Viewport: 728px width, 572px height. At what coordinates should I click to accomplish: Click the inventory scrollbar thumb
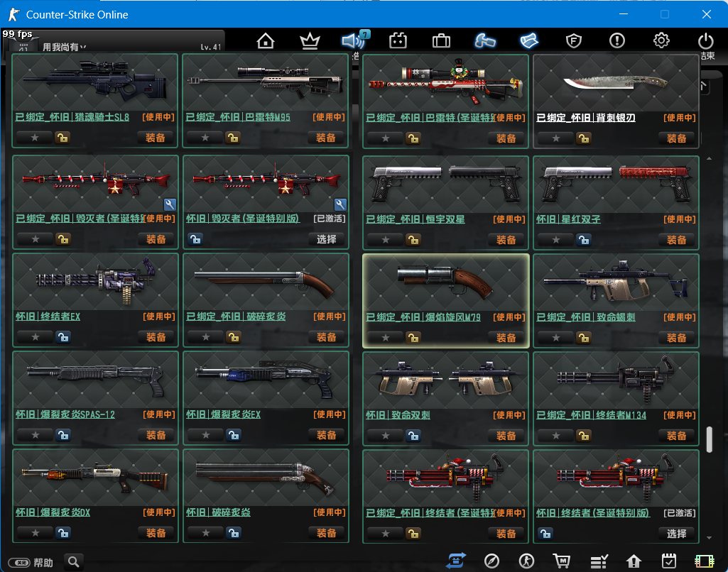710,439
